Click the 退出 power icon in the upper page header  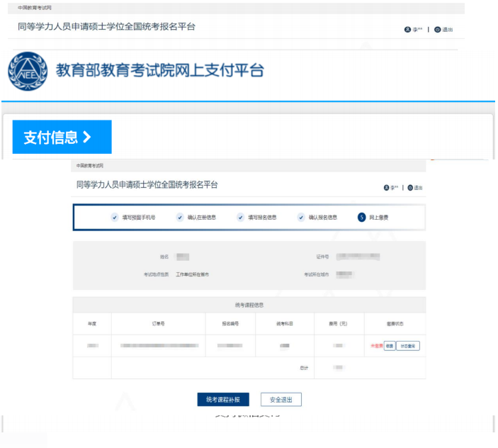(x=437, y=30)
